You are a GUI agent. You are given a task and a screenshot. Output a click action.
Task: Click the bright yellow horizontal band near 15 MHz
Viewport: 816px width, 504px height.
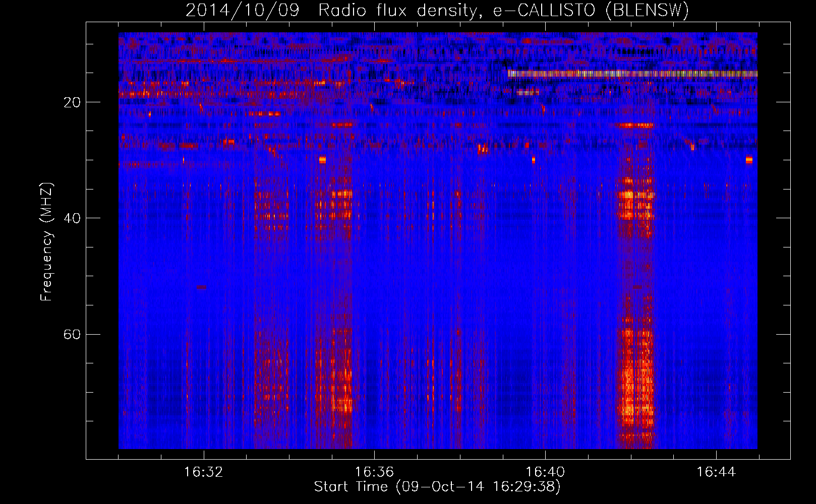632,74
